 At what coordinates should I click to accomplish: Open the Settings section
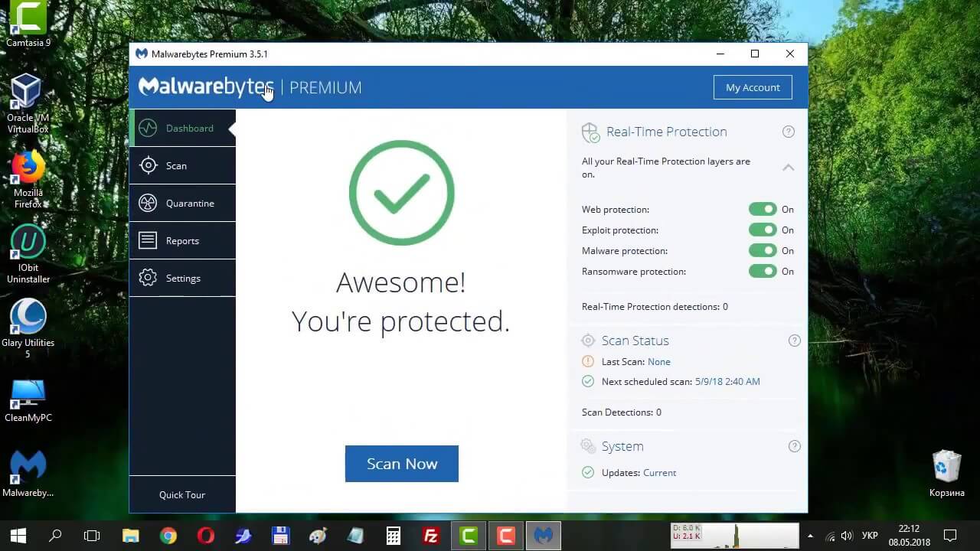click(x=182, y=278)
